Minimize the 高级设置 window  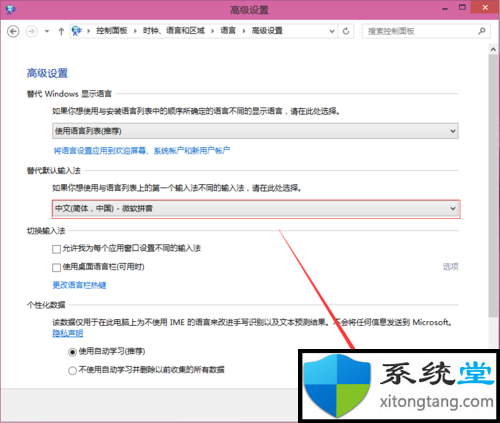pos(445,8)
